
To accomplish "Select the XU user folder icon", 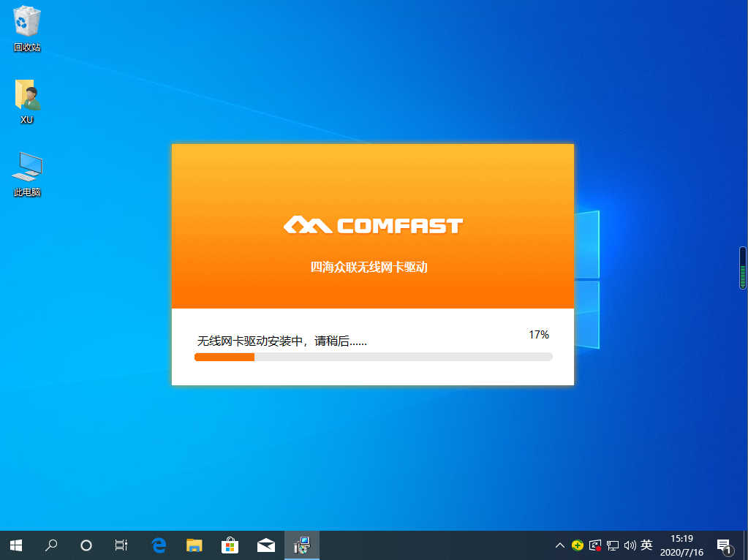I will click(27, 102).
